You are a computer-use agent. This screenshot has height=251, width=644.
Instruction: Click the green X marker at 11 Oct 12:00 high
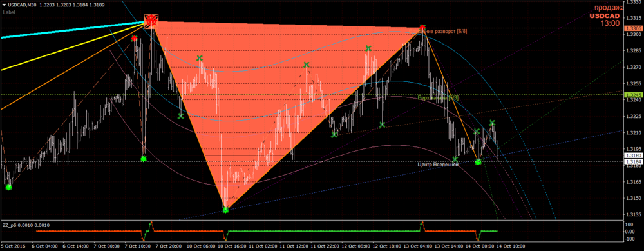(x=307, y=65)
